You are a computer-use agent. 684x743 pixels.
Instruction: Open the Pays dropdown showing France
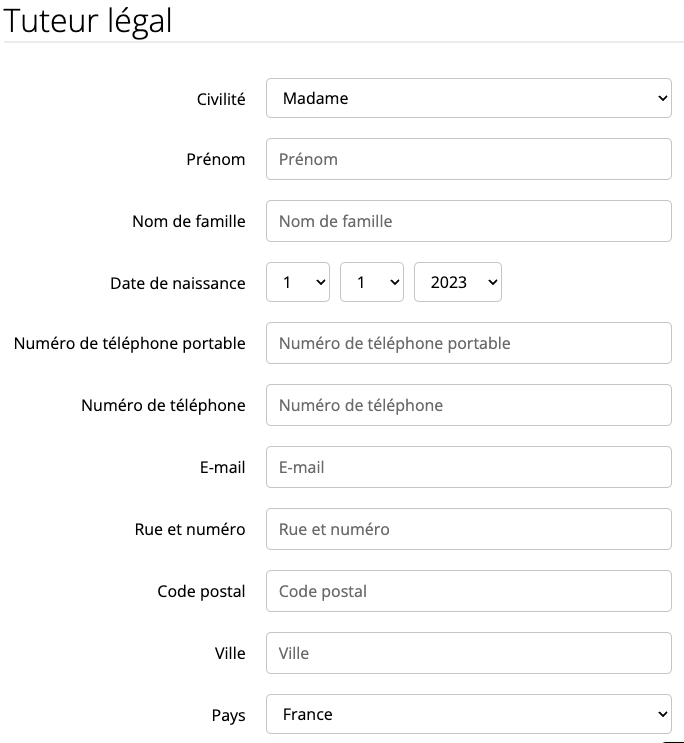coord(469,714)
